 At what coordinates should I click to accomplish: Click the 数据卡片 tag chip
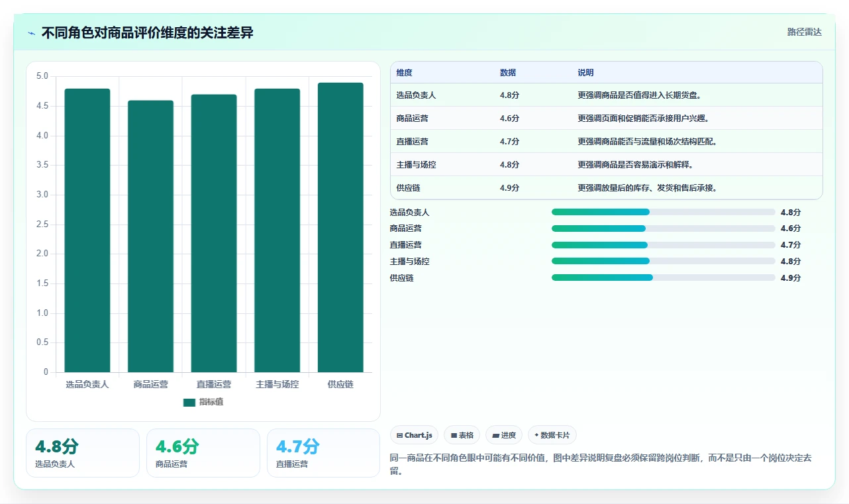click(x=552, y=435)
